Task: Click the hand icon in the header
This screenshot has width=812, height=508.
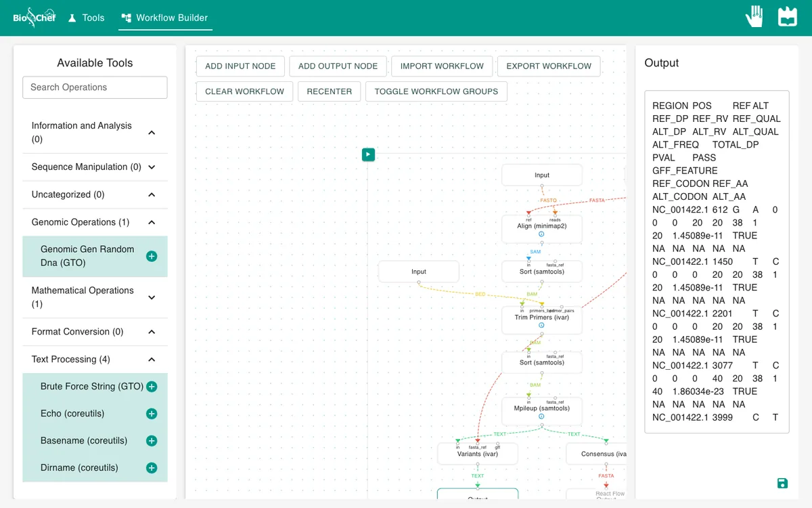Action: pyautogui.click(x=754, y=17)
